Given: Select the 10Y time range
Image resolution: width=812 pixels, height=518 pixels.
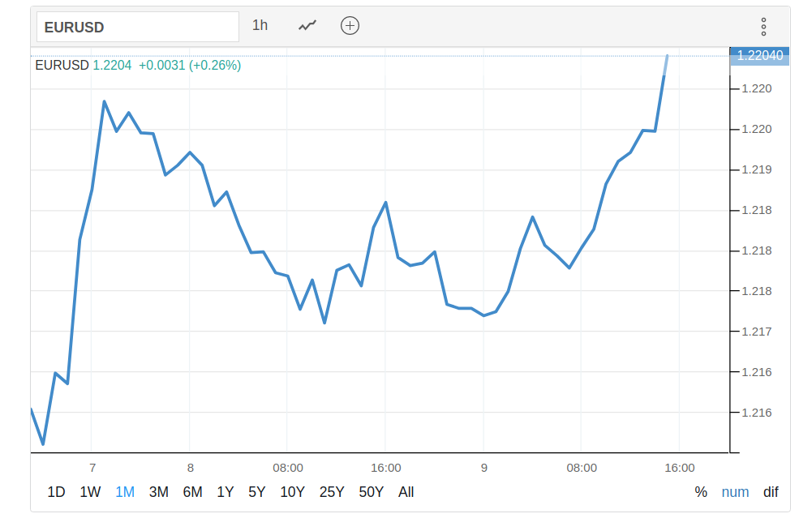Looking at the screenshot, I should pos(293,492).
